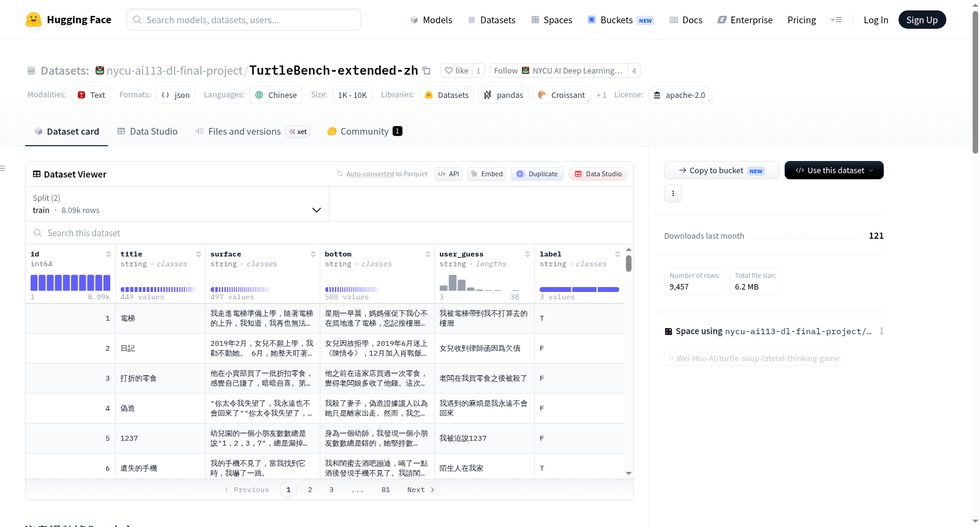Click the sort icon on bottom column
This screenshot has height=527, width=980.
[x=428, y=254]
